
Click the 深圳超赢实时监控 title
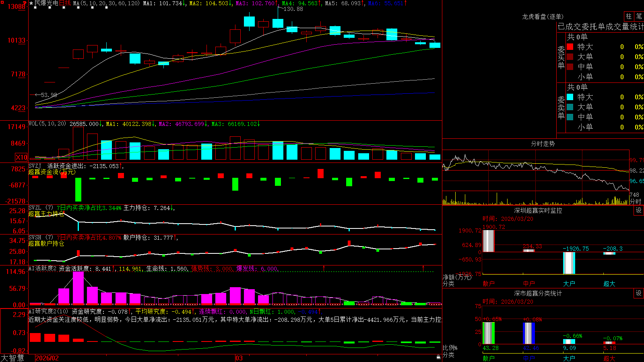538,210
